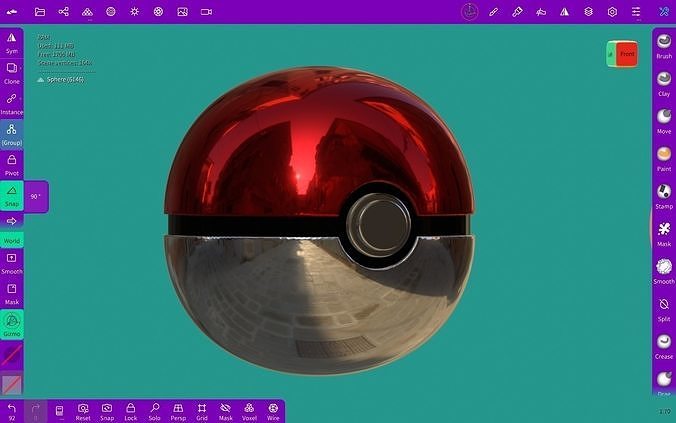Open the Lighting sun menu

pos(135,12)
